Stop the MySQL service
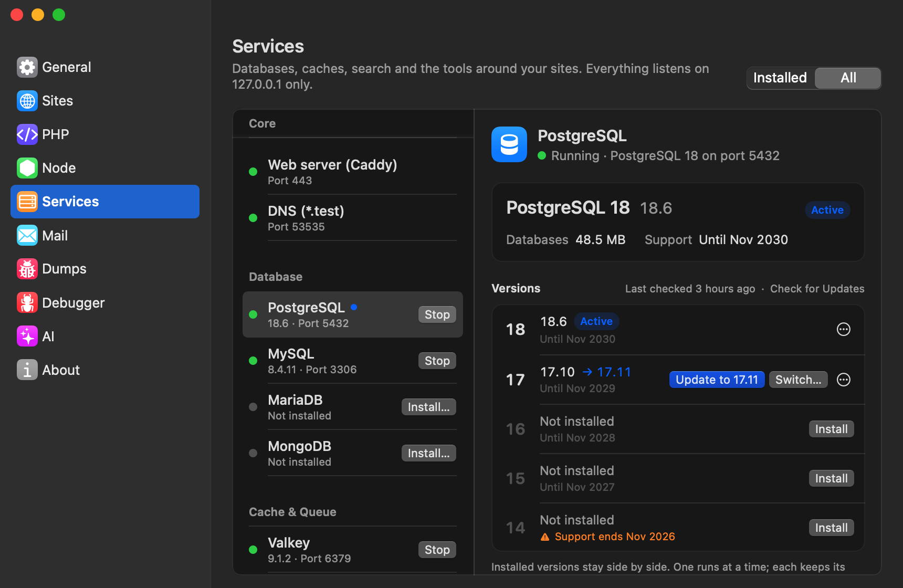This screenshot has width=903, height=588. pos(437,361)
